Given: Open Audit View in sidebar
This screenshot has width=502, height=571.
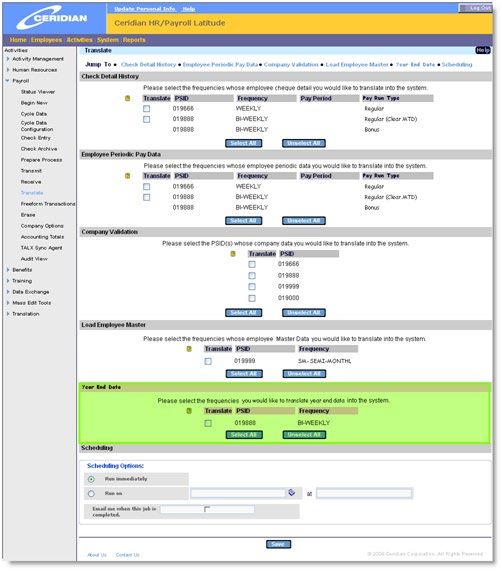Looking at the screenshot, I should coord(34,259).
